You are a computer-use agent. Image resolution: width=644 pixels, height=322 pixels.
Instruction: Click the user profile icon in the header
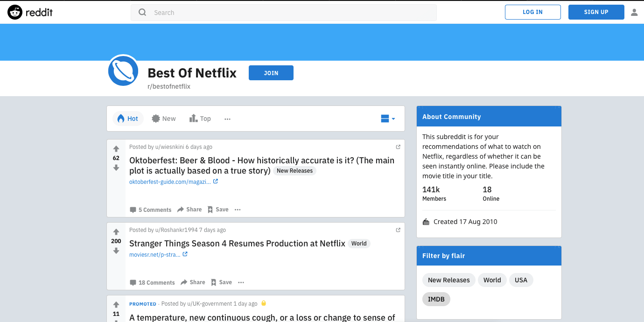point(634,12)
